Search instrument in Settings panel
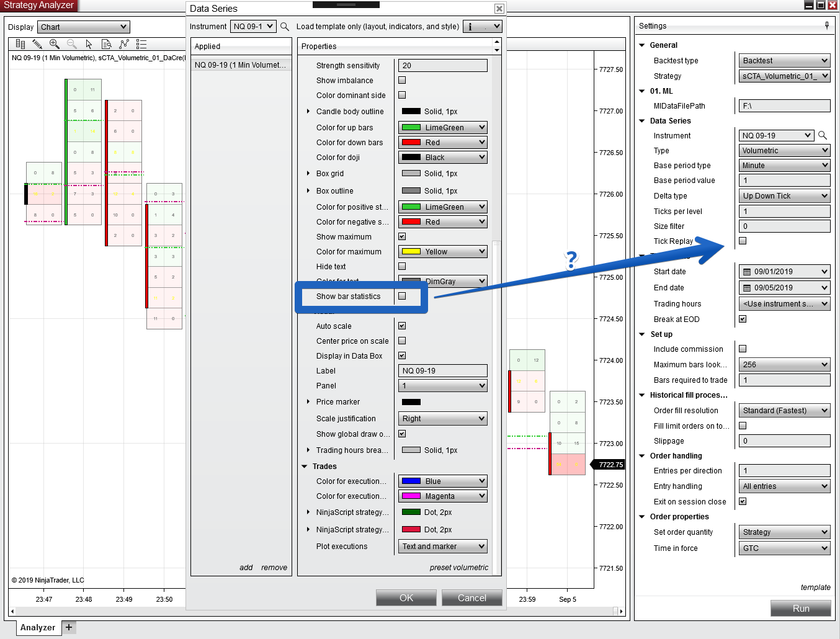 point(823,135)
